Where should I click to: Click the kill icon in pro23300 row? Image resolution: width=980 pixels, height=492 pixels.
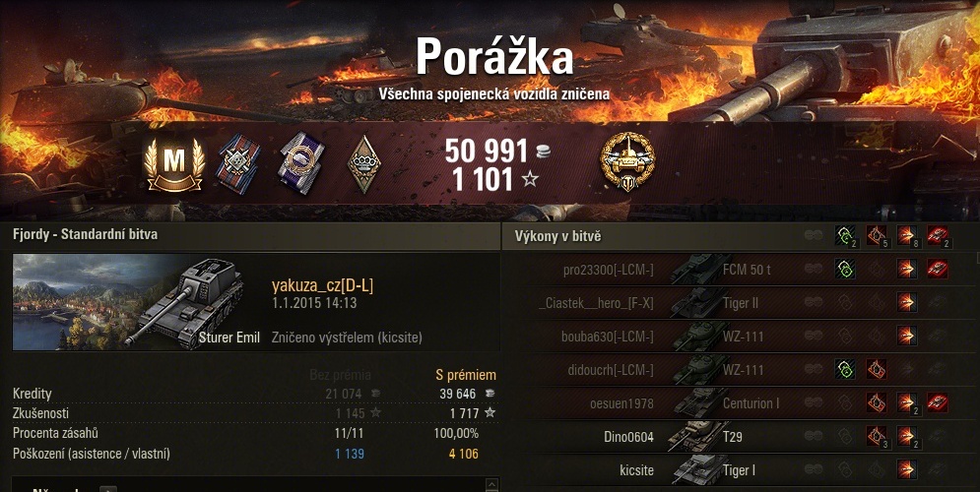pos(938,269)
